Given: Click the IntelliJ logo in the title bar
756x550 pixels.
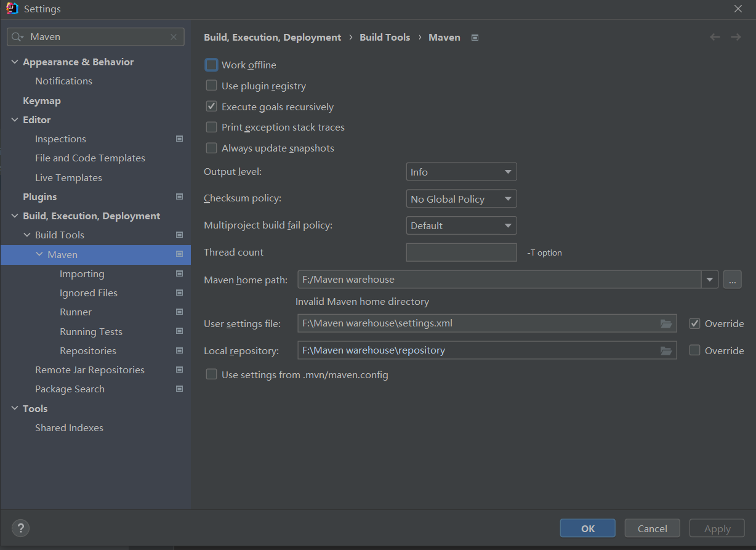Looking at the screenshot, I should (12, 9).
